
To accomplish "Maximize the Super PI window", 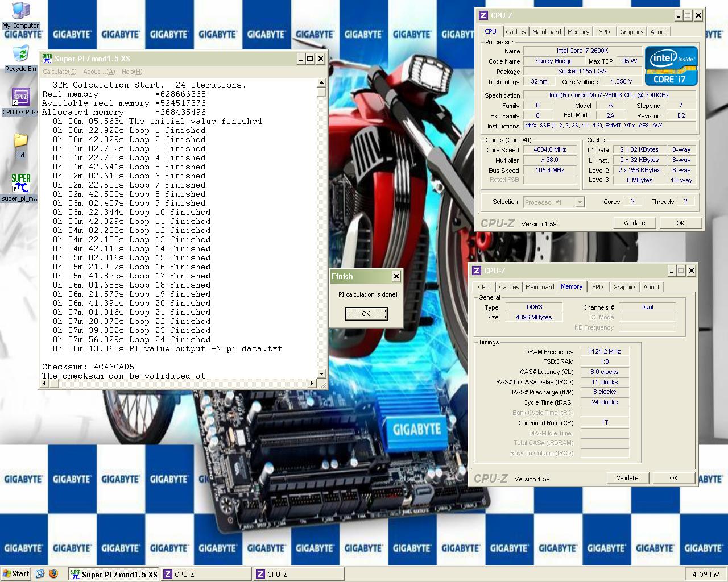I will (310, 59).
